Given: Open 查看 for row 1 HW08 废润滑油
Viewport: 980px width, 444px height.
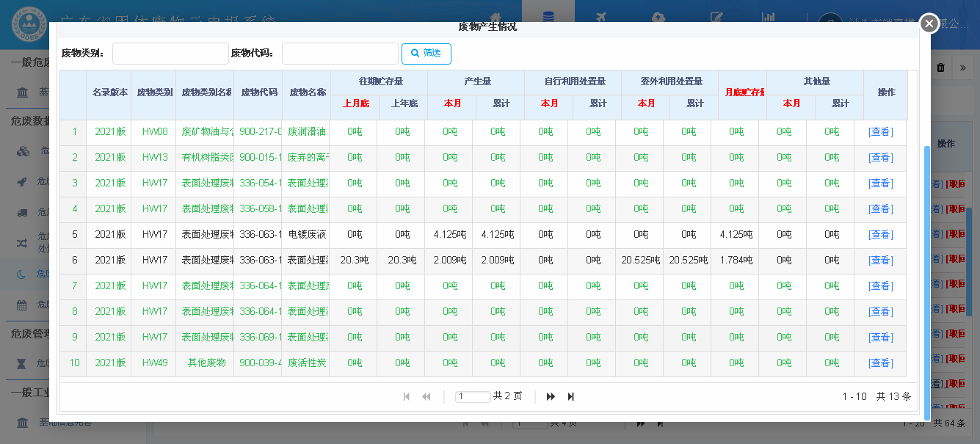Looking at the screenshot, I should (881, 132).
